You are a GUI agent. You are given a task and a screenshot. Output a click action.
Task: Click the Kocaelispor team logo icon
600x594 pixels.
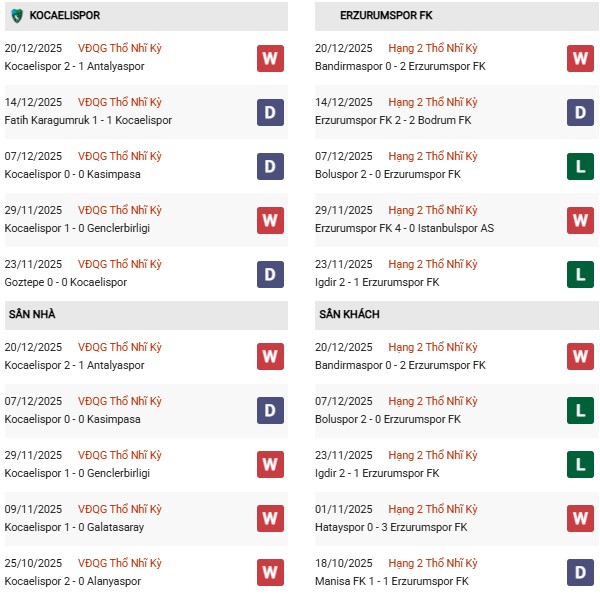(16, 16)
